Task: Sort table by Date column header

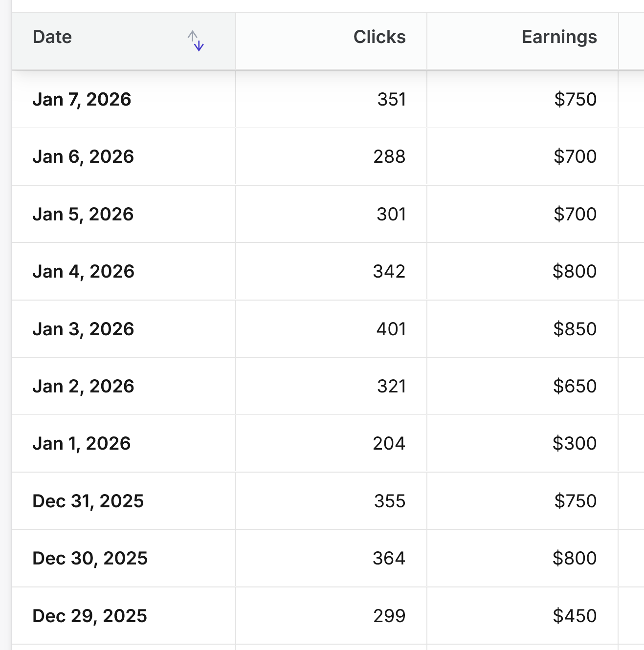Action: (x=52, y=37)
